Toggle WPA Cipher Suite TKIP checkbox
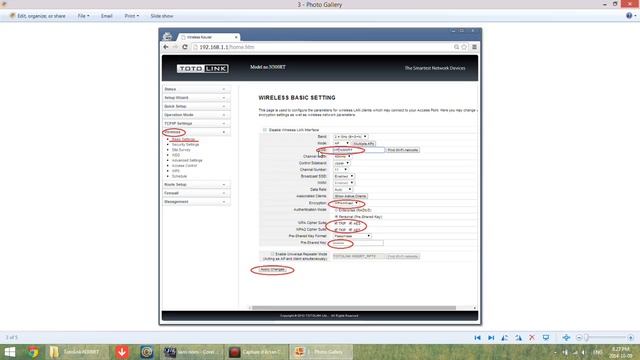 (x=336, y=223)
